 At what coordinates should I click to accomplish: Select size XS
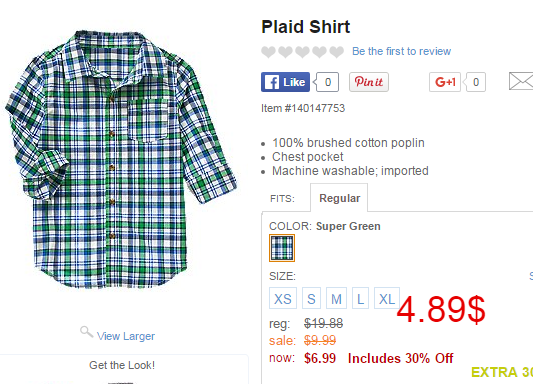(x=283, y=298)
